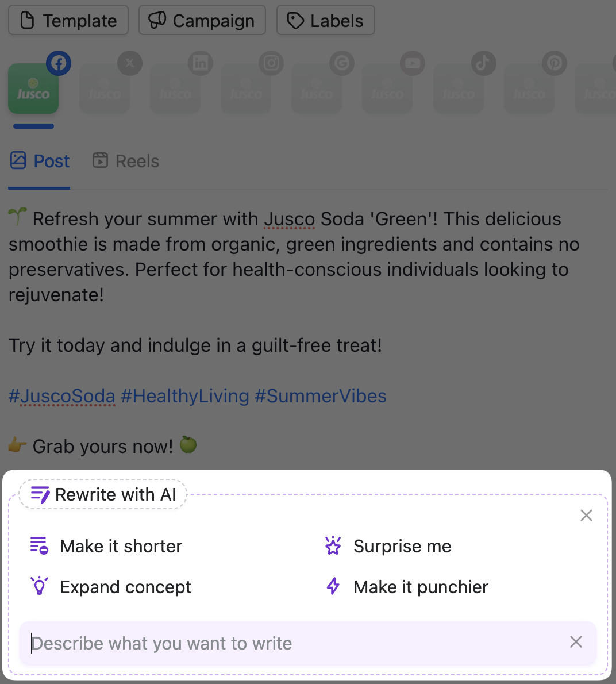Open the Campaign options

(x=202, y=21)
